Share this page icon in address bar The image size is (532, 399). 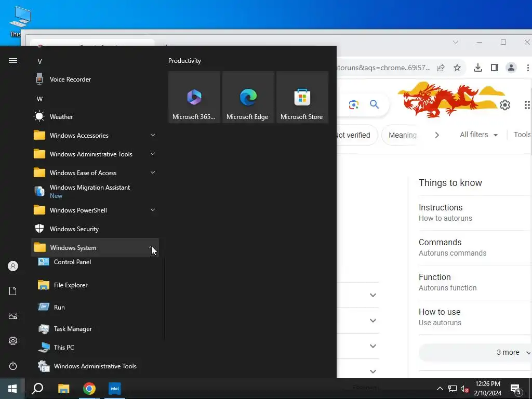(441, 68)
